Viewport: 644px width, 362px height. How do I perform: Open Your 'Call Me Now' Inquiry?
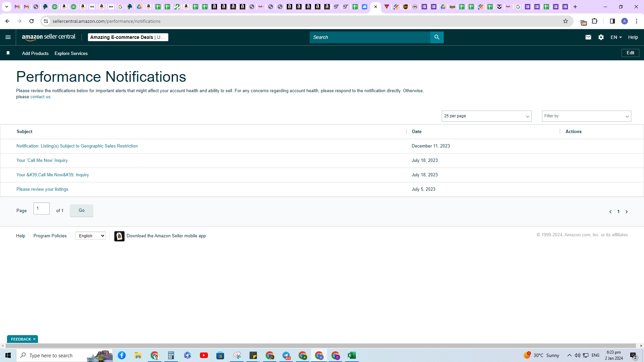point(42,160)
